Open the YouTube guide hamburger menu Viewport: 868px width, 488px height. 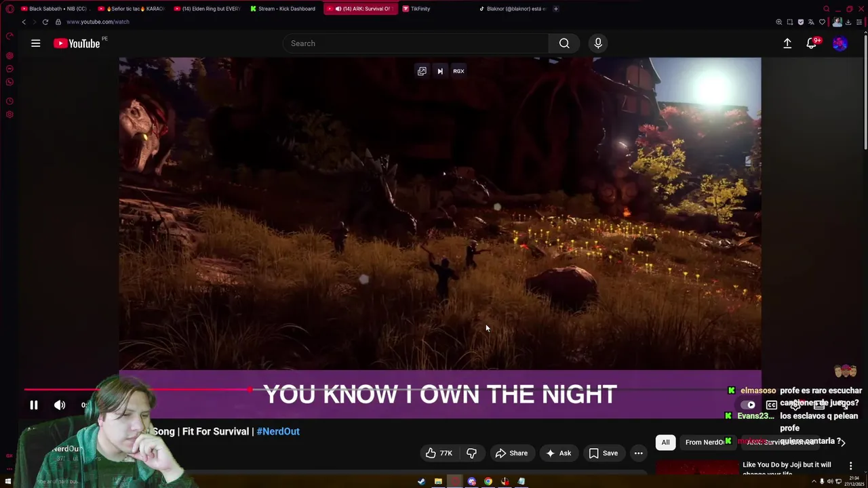[x=35, y=43]
